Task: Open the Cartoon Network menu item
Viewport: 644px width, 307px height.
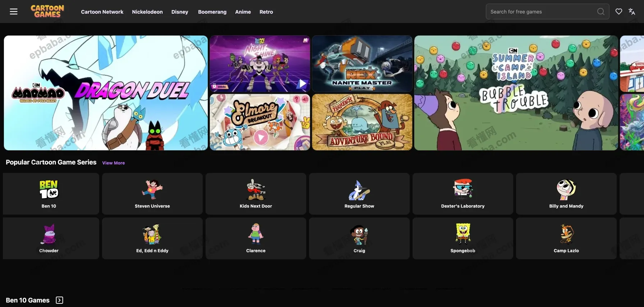Action: (x=102, y=12)
